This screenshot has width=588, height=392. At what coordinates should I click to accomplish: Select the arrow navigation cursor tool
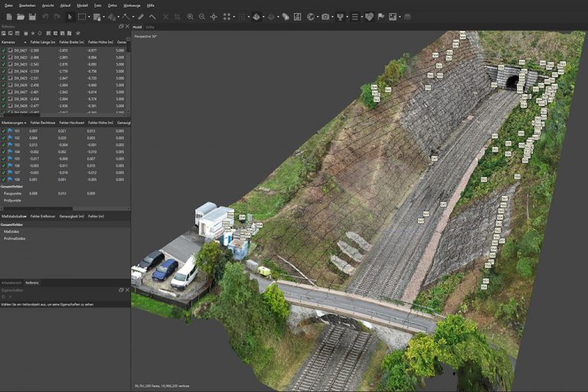click(x=70, y=16)
